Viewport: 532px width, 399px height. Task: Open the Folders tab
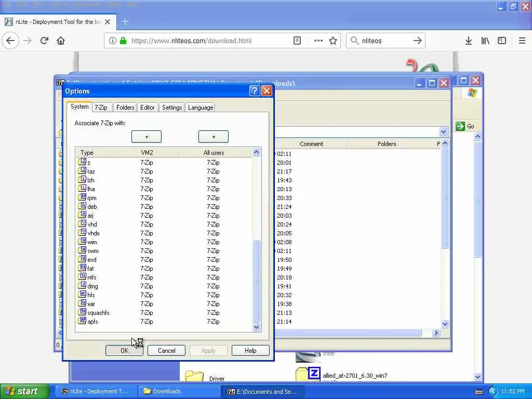[125, 108]
